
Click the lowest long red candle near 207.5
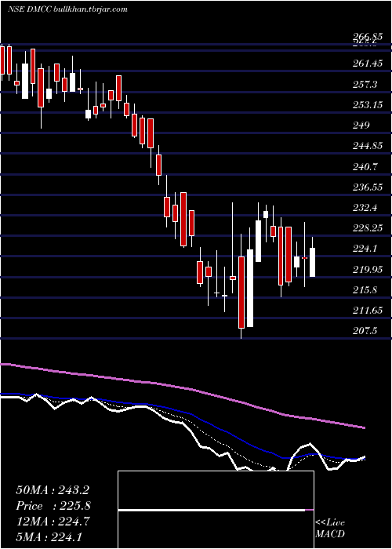[x=241, y=293]
